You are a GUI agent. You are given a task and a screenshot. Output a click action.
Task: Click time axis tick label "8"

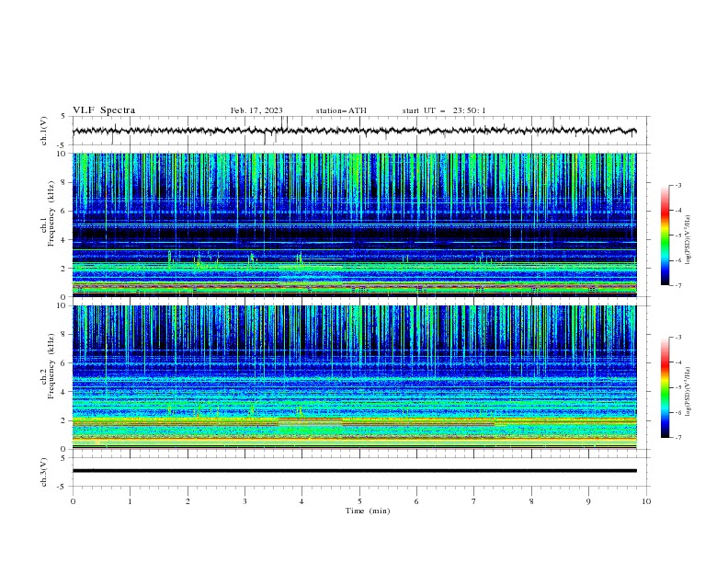pos(531,501)
